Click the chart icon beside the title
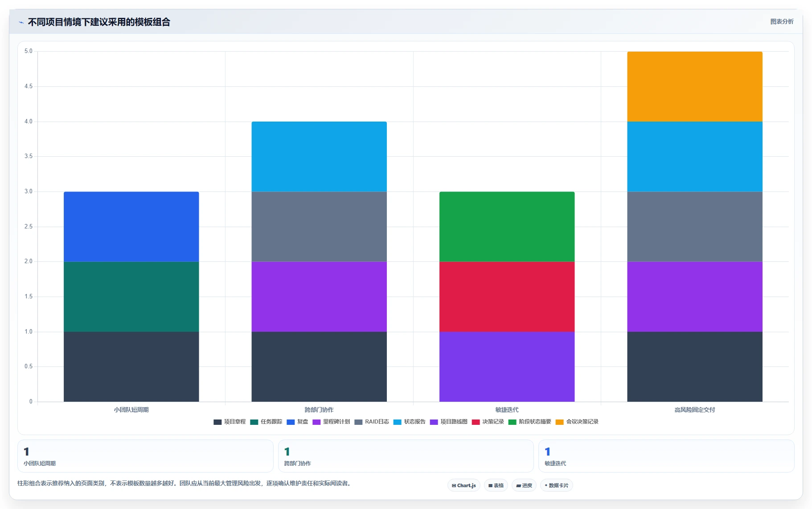This screenshot has height=509, width=812. [21, 22]
